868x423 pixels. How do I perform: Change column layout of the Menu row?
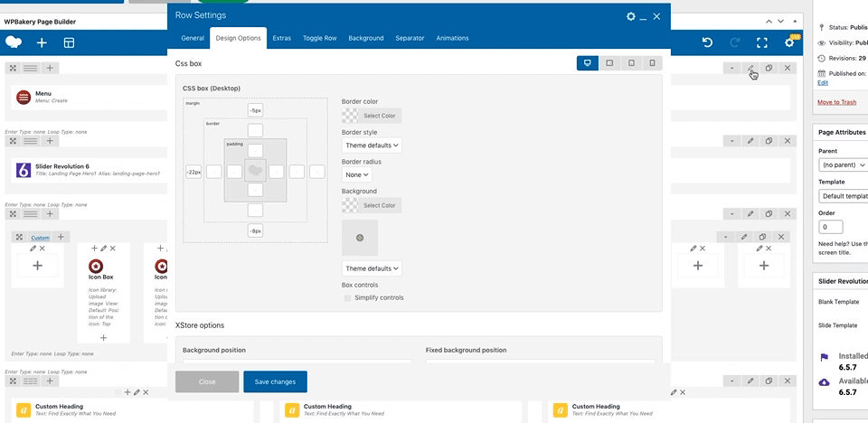(x=31, y=68)
